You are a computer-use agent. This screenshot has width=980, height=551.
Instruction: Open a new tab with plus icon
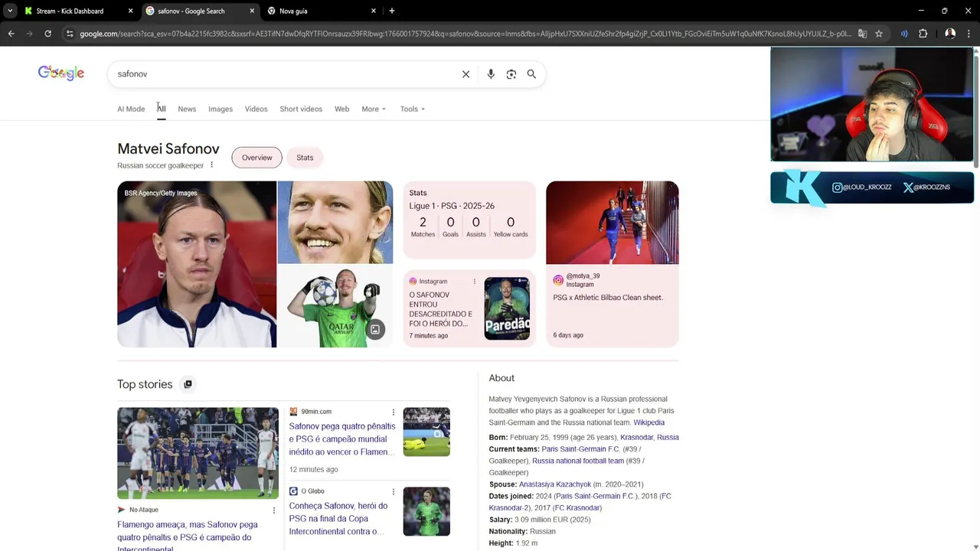(392, 11)
